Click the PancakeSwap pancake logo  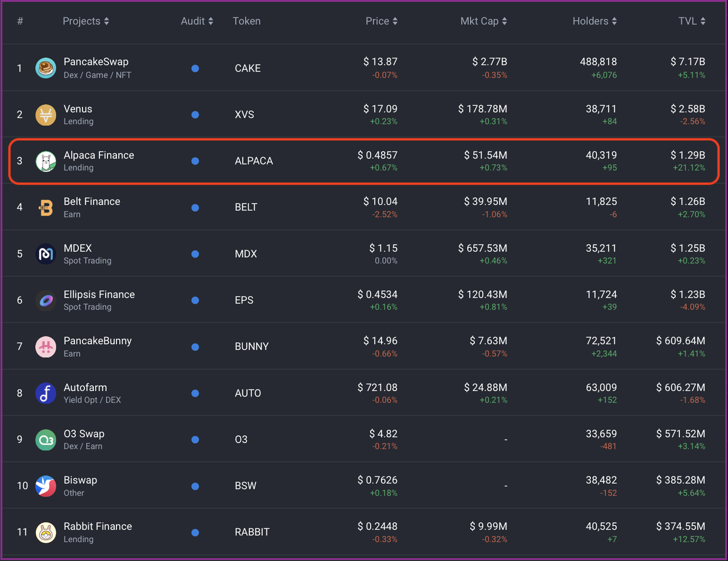[45, 68]
